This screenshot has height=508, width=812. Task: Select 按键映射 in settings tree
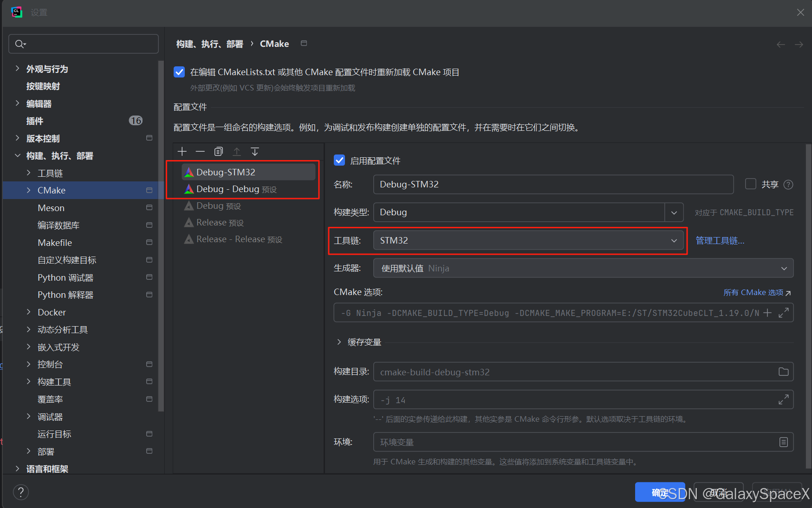coord(43,86)
